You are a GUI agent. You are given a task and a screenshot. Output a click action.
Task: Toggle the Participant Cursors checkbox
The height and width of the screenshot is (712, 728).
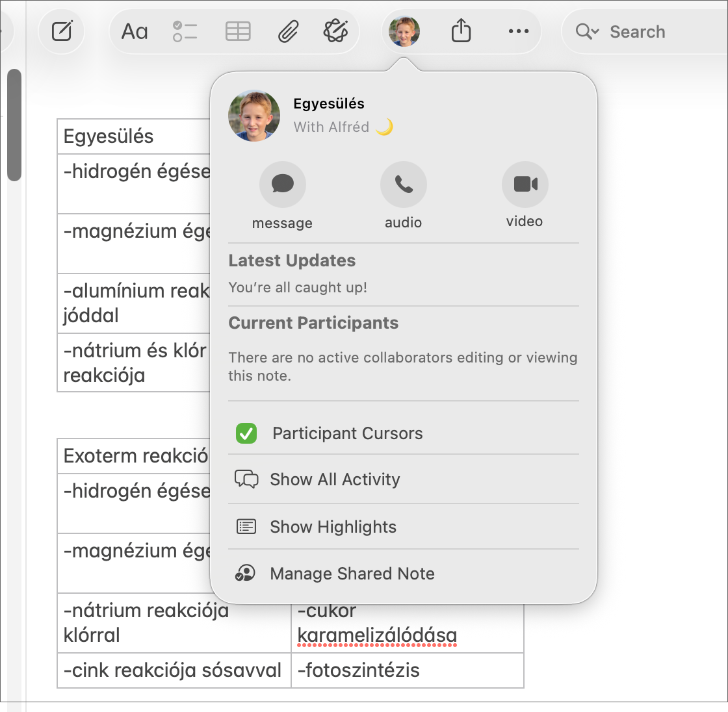[x=246, y=433]
